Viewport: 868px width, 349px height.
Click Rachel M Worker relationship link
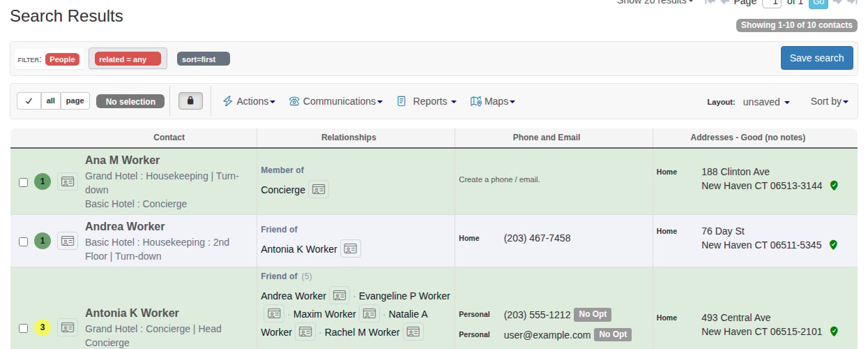[363, 332]
